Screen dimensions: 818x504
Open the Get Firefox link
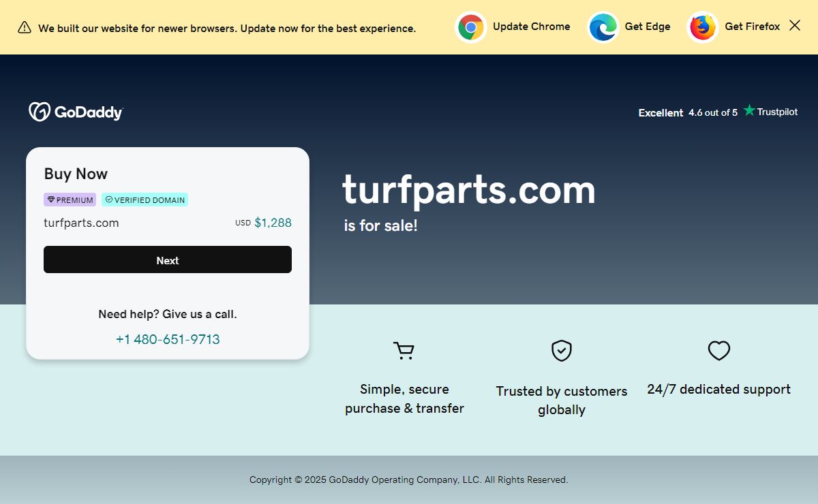(753, 27)
